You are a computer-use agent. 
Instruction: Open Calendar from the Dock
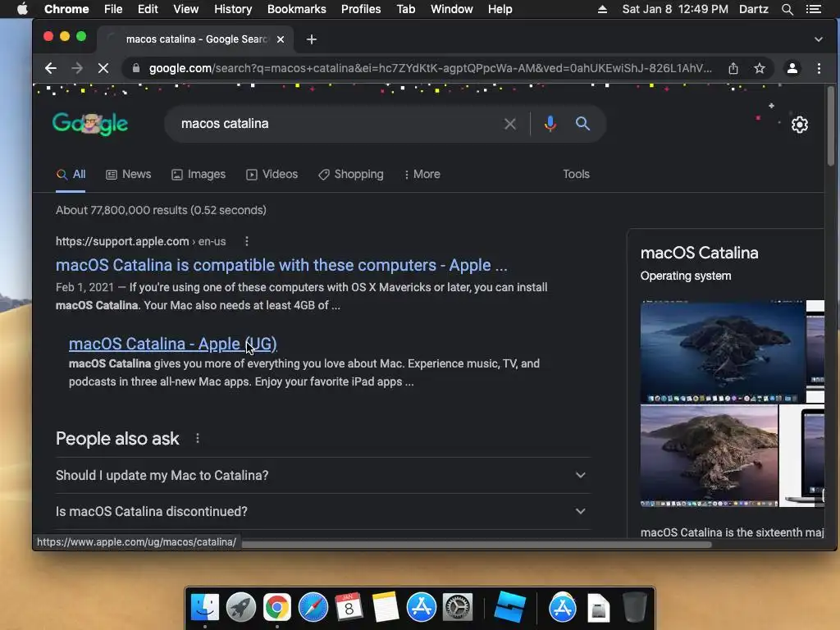(349, 608)
